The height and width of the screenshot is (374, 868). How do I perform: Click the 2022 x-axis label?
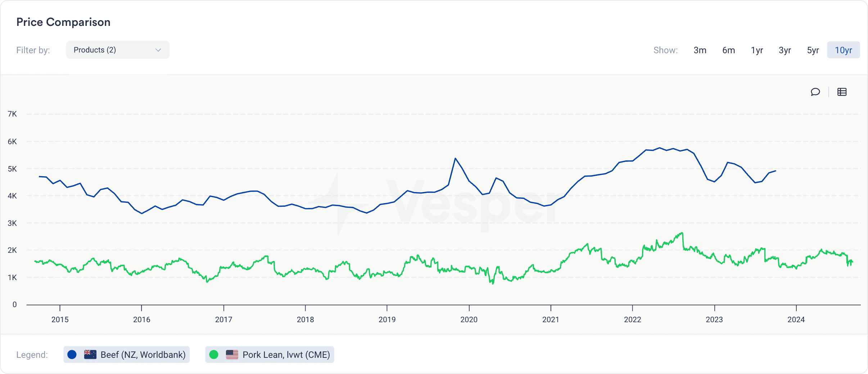click(632, 319)
